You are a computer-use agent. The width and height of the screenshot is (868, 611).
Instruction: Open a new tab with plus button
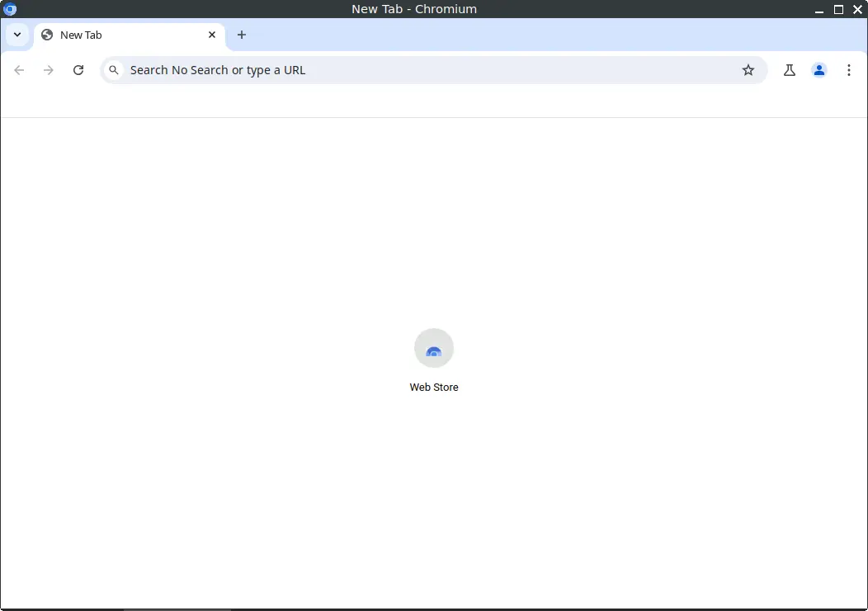[x=242, y=35]
